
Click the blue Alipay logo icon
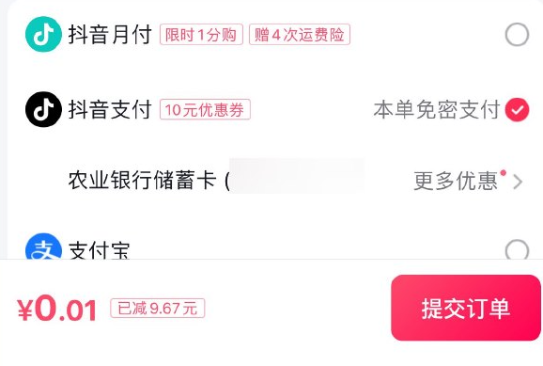43,246
